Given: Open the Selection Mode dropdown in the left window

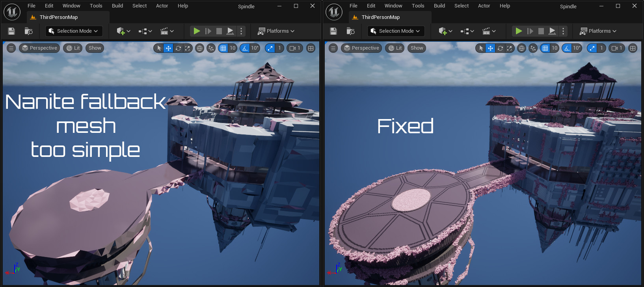Looking at the screenshot, I should pyautogui.click(x=74, y=31).
